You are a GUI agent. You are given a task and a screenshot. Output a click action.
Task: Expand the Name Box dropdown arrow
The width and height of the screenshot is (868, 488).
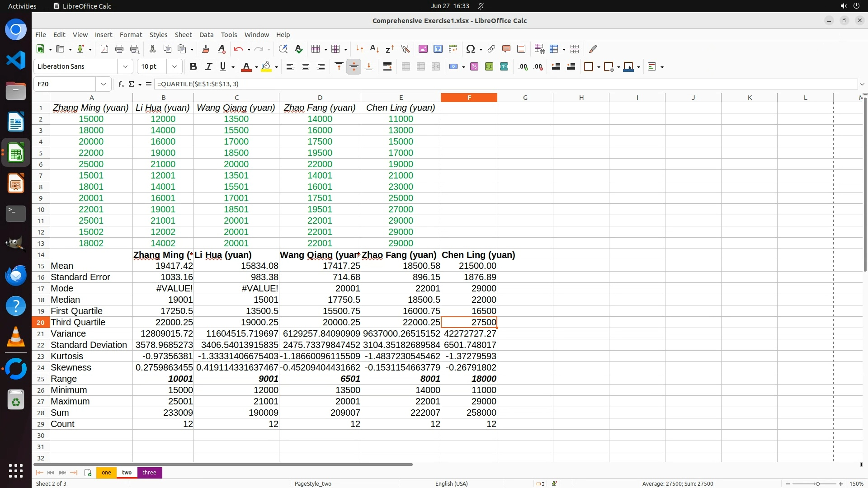click(104, 84)
